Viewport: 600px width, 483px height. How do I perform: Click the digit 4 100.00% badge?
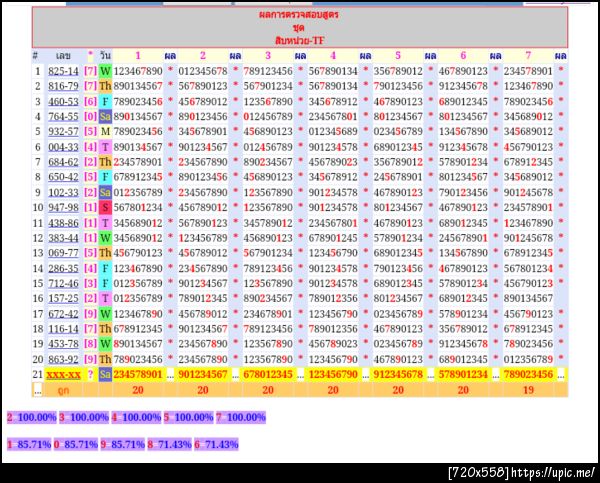[136, 417]
